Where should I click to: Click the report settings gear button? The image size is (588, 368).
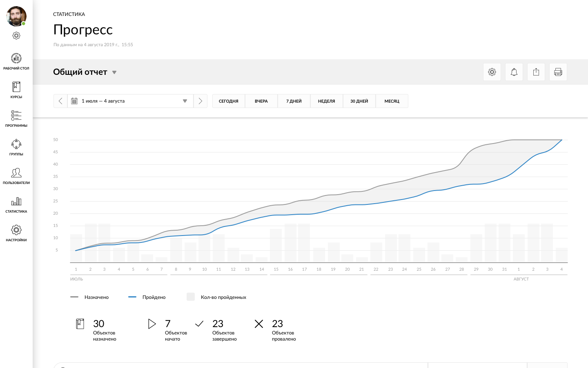point(492,72)
